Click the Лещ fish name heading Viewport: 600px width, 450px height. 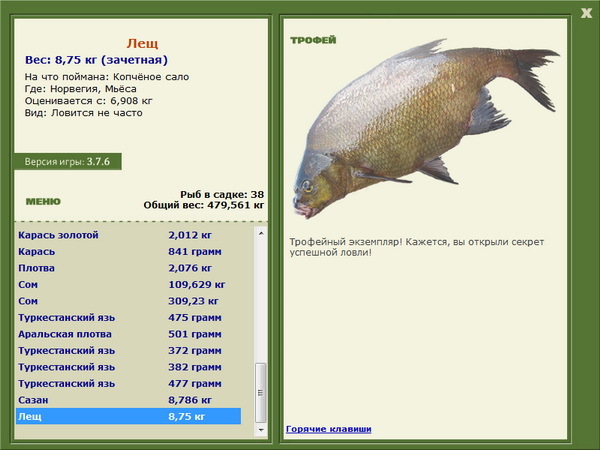pos(142,43)
